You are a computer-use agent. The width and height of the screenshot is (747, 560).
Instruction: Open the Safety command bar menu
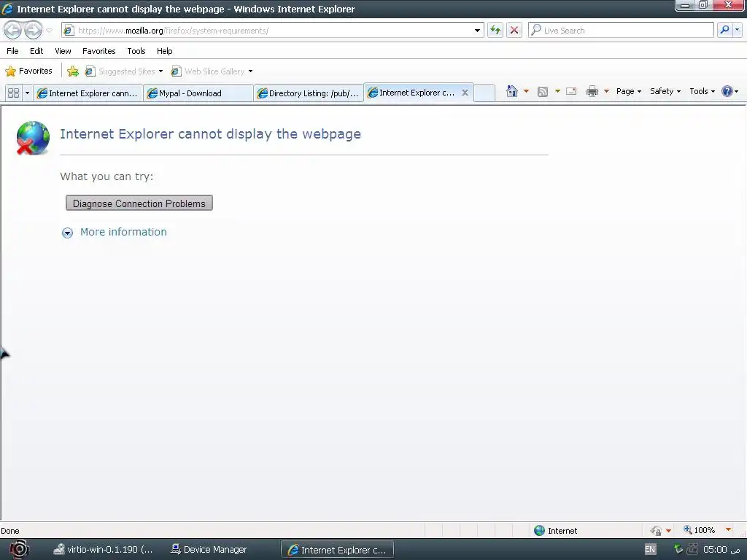tap(665, 91)
